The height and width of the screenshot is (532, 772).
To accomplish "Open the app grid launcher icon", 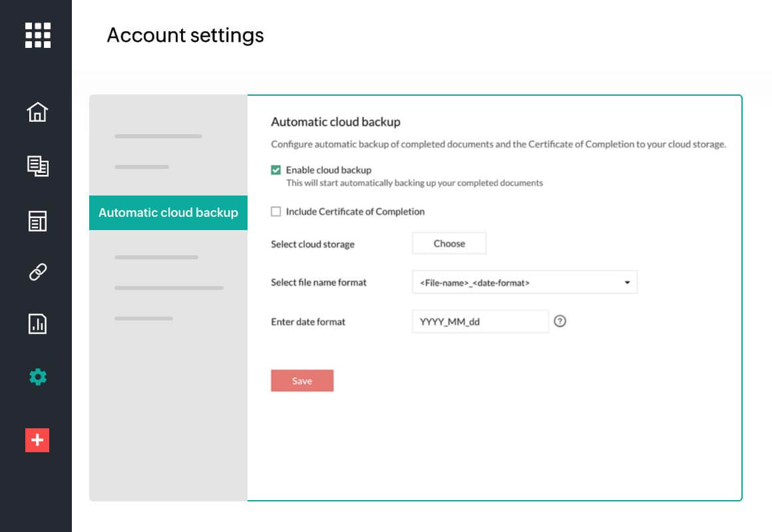I will 38,35.
